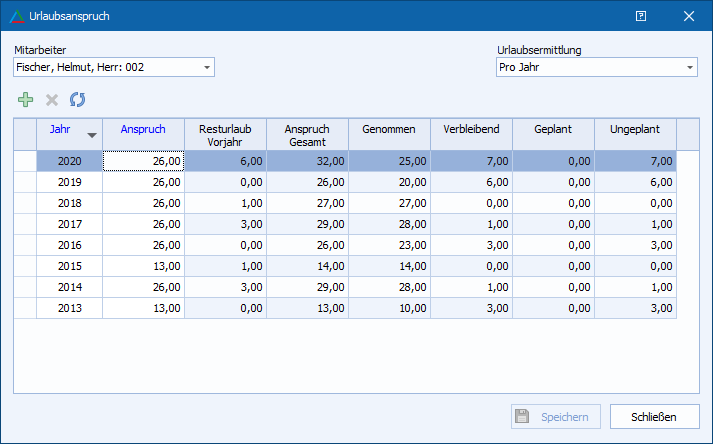Open the Mitarbeiter dropdown list

click(x=207, y=68)
